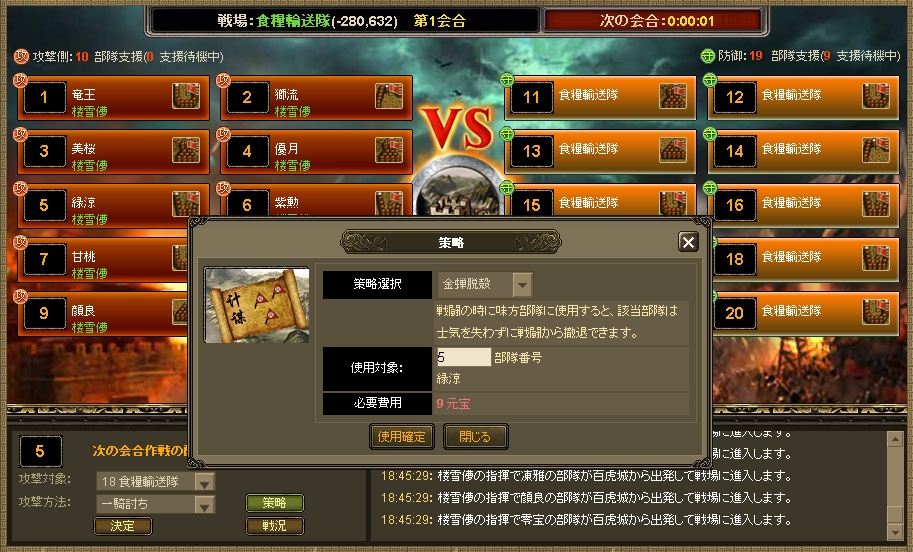Click the strategy scroll image in dialog
913x552 pixels.
click(256, 305)
